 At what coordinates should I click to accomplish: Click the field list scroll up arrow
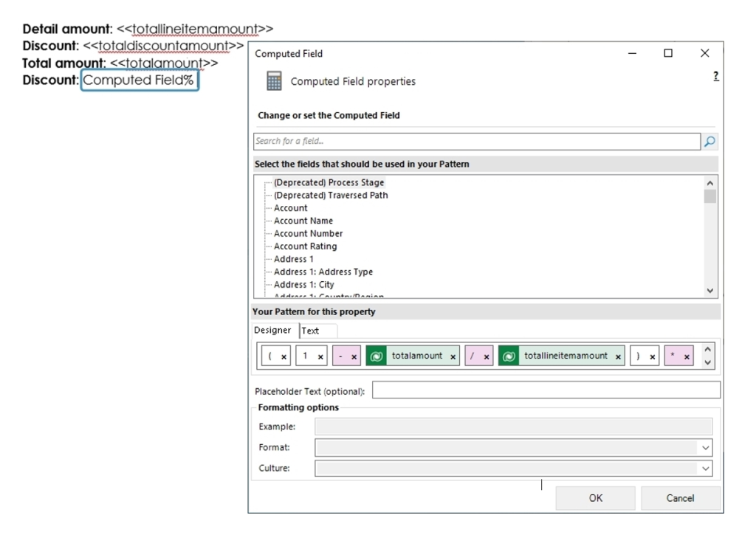709,183
